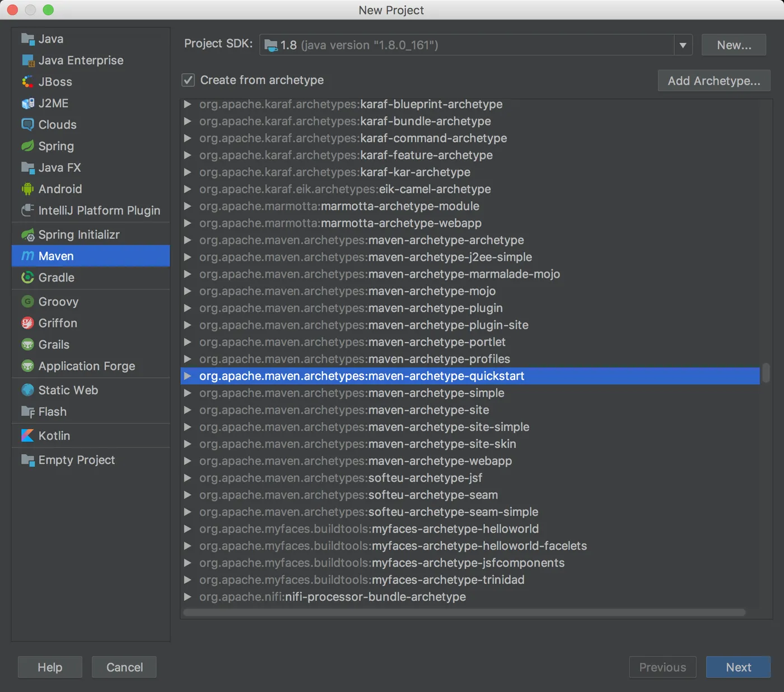Click the J2ME icon
Screen dimensions: 784x692
tap(27, 103)
